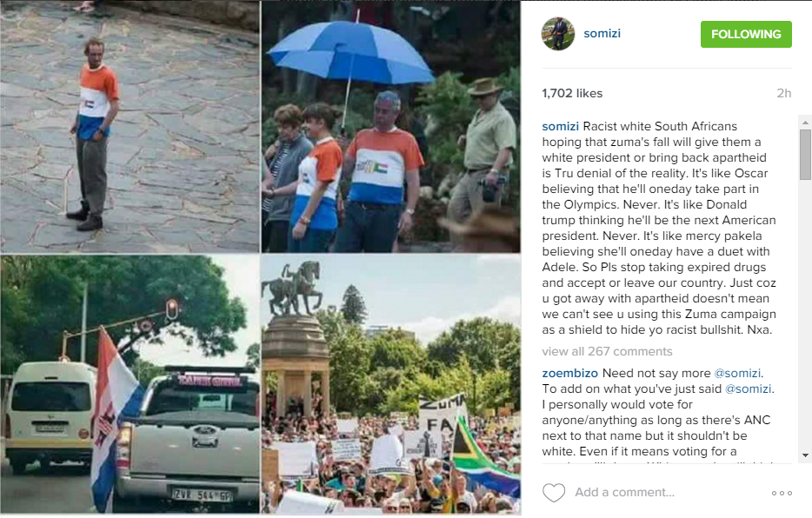Click the scrollbar down arrow
The image size is (812, 518).
[805, 455]
